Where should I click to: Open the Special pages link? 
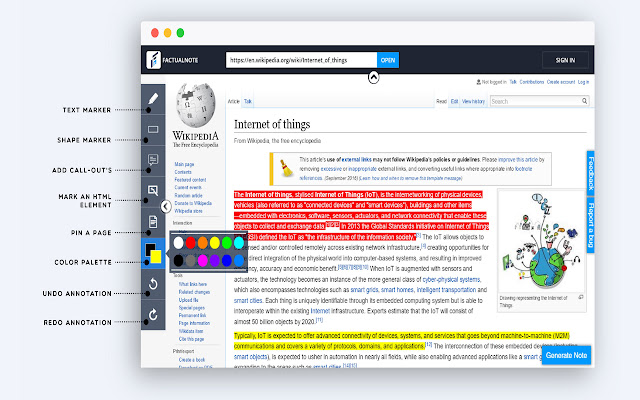(191, 308)
